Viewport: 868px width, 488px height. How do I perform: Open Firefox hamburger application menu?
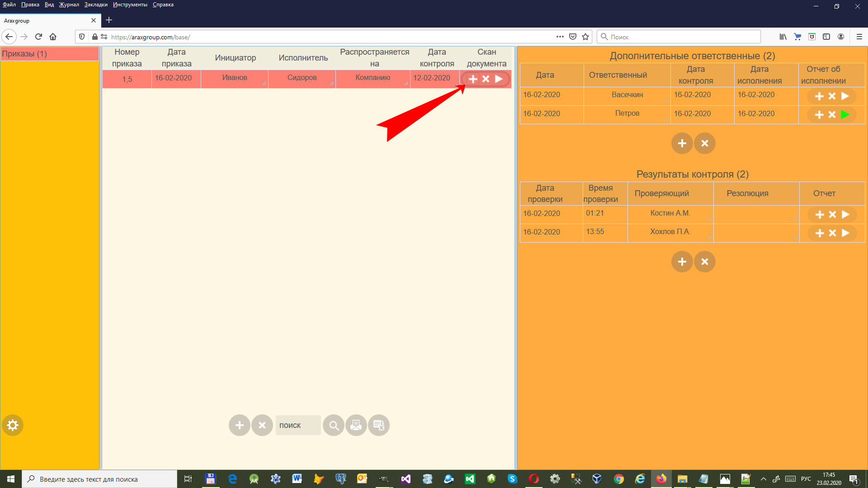859,37
